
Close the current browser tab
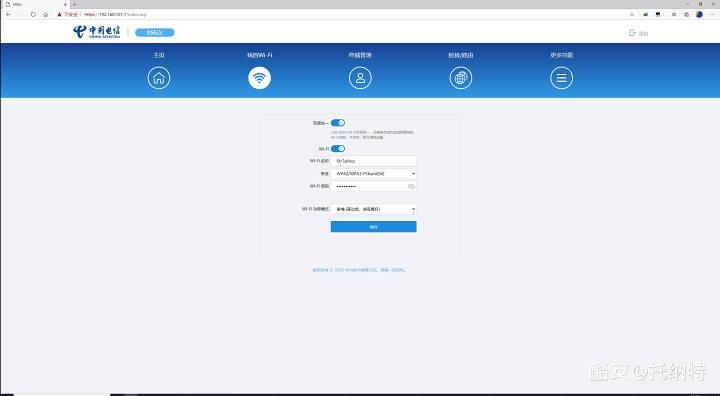(x=65, y=4)
